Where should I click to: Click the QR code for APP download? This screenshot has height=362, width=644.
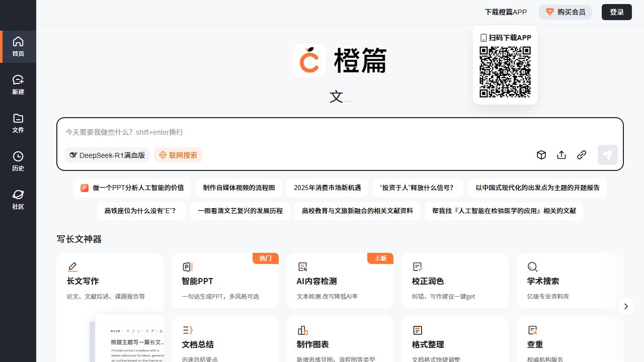pos(505,72)
